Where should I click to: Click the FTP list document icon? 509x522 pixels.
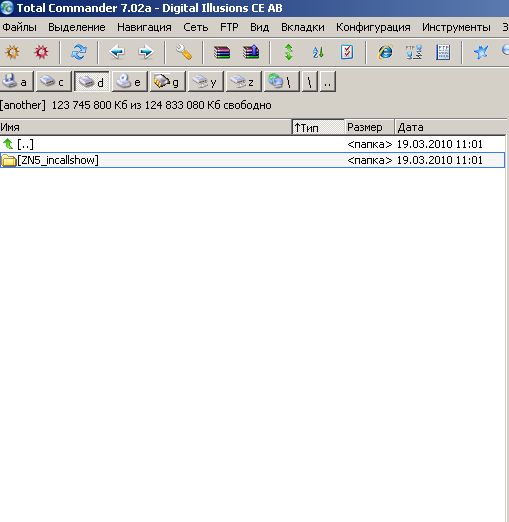pyautogui.click(x=443, y=52)
